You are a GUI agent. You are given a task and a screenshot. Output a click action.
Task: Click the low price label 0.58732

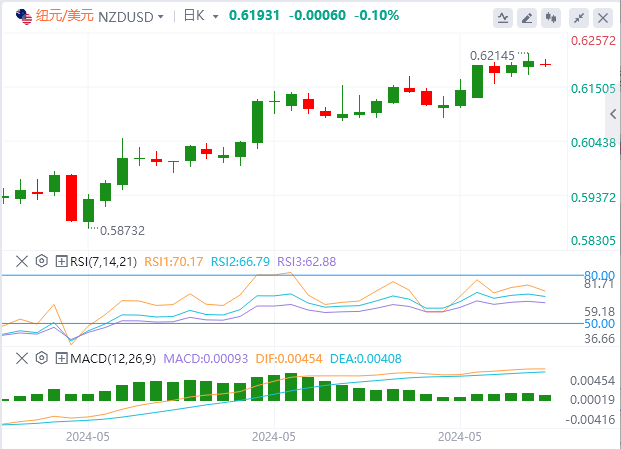(122, 230)
